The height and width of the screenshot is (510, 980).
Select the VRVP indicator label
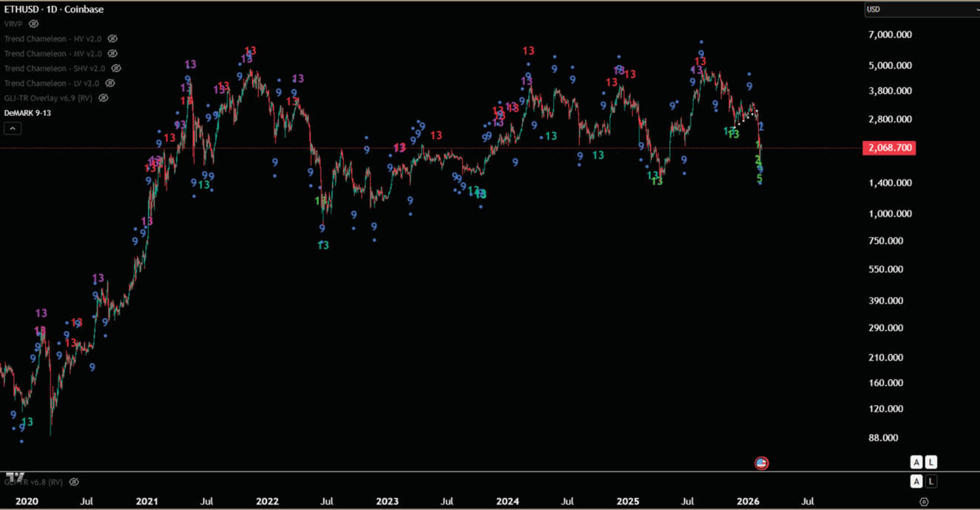click(x=13, y=24)
